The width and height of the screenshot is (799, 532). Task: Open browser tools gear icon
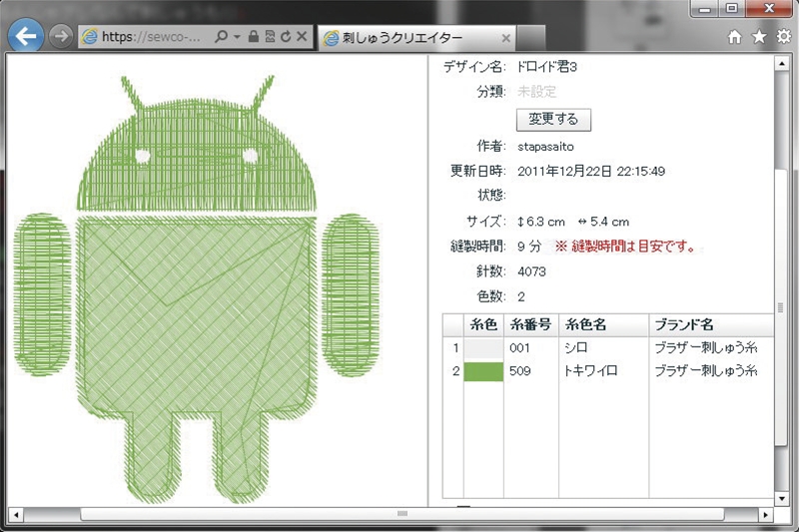point(784,37)
